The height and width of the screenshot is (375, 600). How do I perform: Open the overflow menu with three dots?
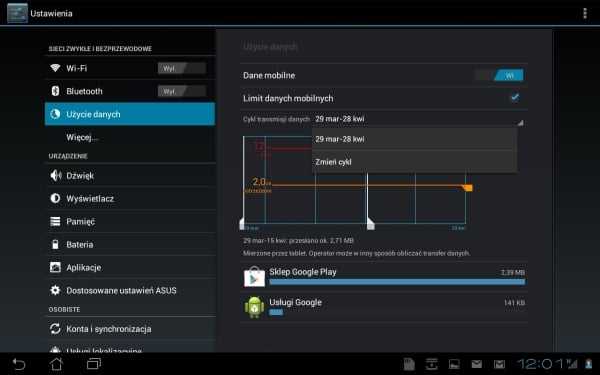click(x=585, y=13)
